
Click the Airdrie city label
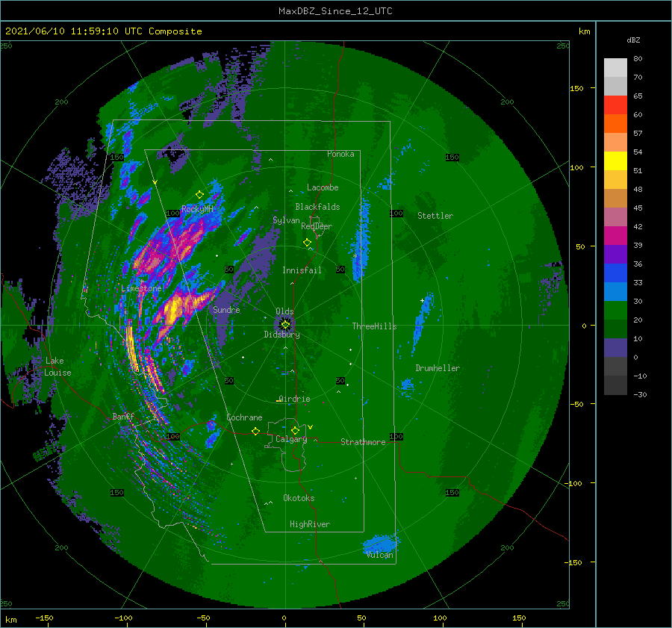point(294,399)
